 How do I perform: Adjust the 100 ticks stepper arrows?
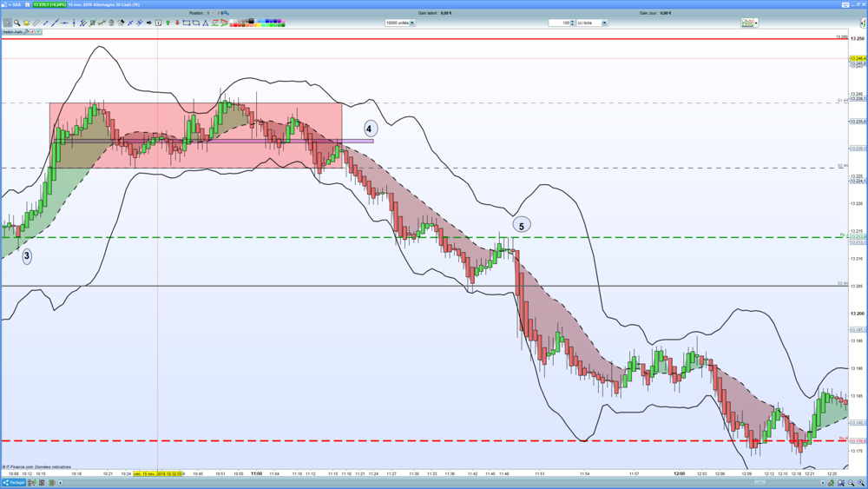(x=572, y=23)
